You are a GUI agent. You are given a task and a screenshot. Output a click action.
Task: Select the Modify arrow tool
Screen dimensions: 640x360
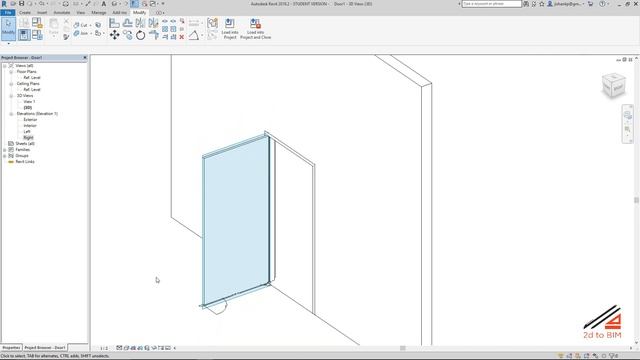click(x=8, y=28)
